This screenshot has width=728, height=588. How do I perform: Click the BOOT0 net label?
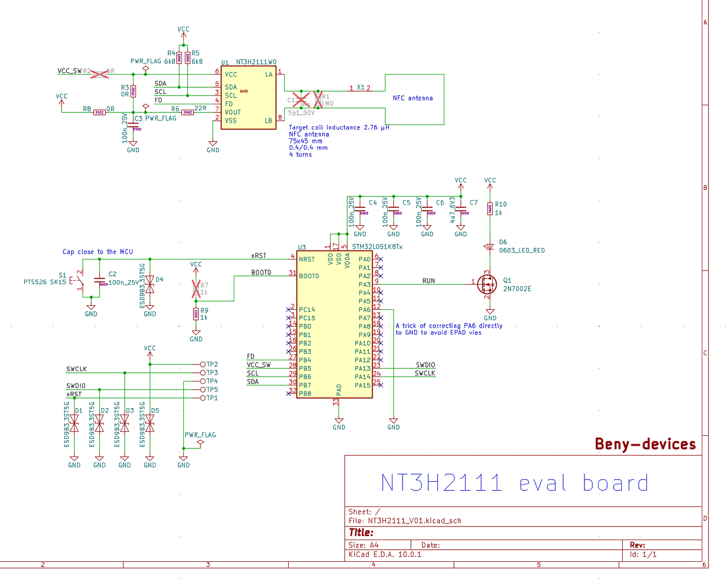point(261,273)
